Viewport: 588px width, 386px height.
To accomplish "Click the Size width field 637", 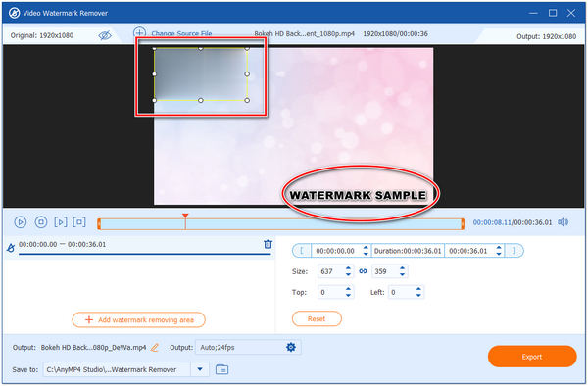I will click(x=330, y=271).
